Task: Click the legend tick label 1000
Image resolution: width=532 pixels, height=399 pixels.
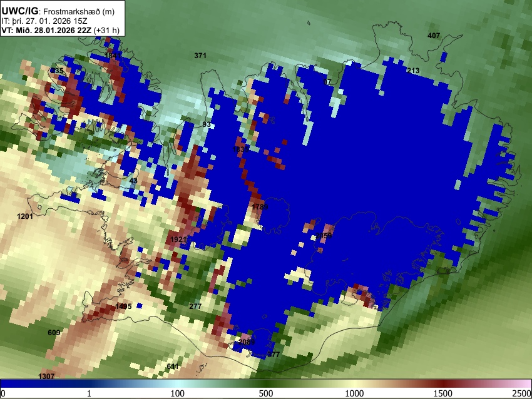Action: click(354, 393)
